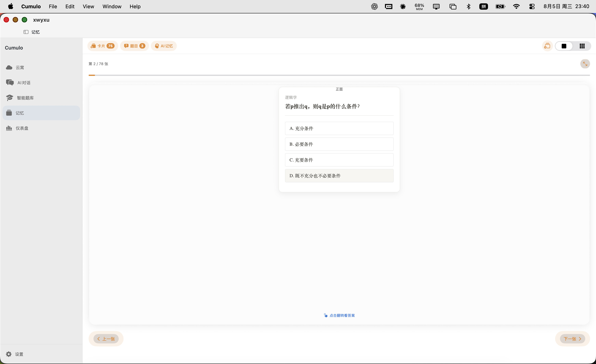Screen dimensions: 596x364
Task: Open the memory usage 68% indicator
Action: point(419,6)
